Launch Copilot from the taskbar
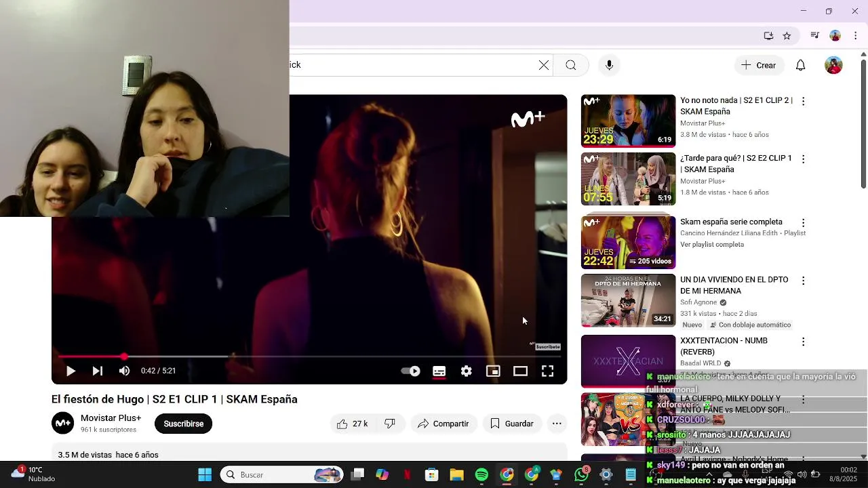 pos(382,474)
